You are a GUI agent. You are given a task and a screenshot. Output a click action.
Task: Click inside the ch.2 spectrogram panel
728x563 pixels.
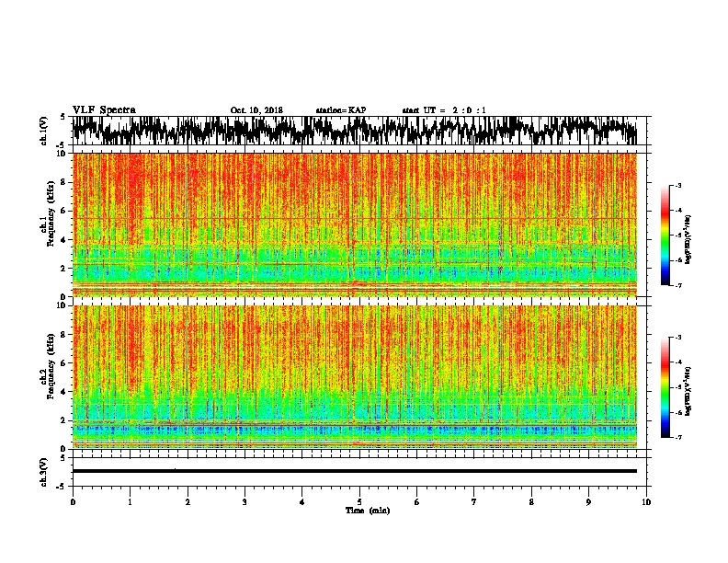354,377
